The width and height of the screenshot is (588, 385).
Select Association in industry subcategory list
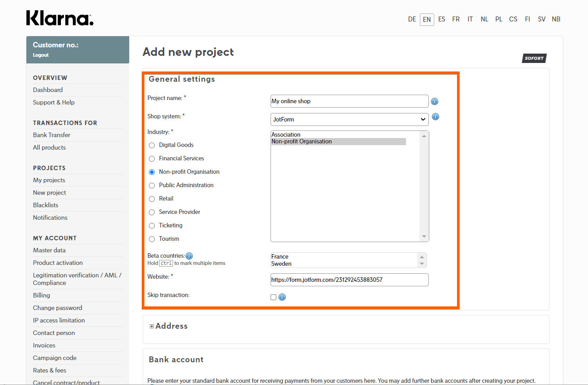286,134
